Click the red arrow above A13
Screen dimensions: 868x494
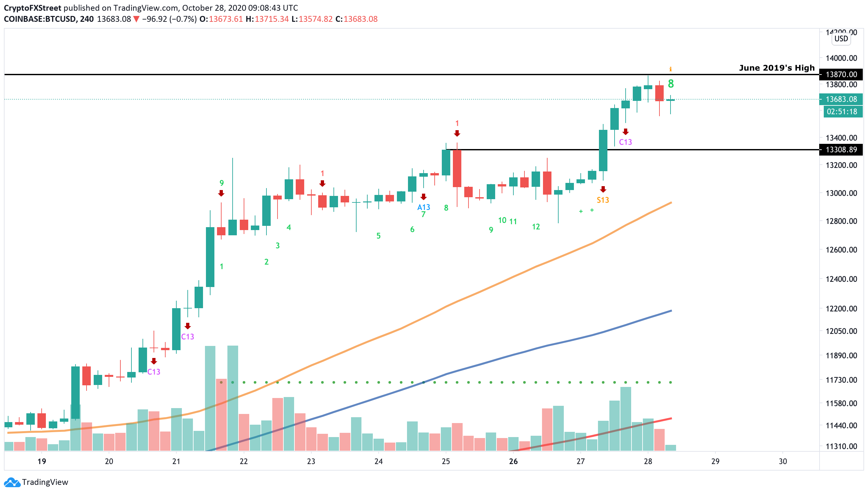tap(423, 197)
